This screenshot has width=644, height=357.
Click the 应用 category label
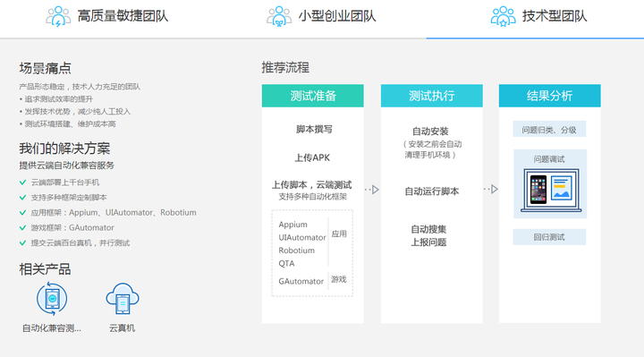[x=339, y=234]
